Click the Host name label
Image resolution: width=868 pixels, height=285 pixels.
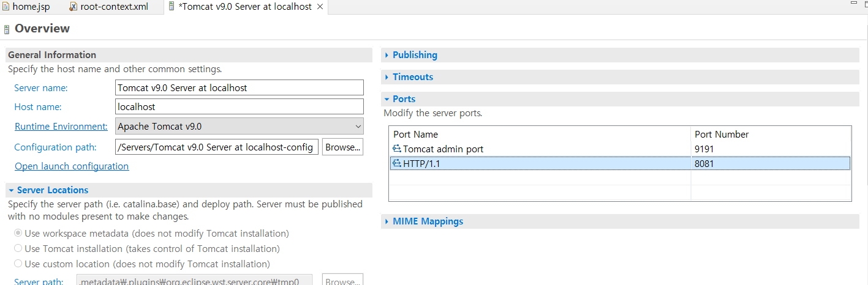click(x=38, y=107)
